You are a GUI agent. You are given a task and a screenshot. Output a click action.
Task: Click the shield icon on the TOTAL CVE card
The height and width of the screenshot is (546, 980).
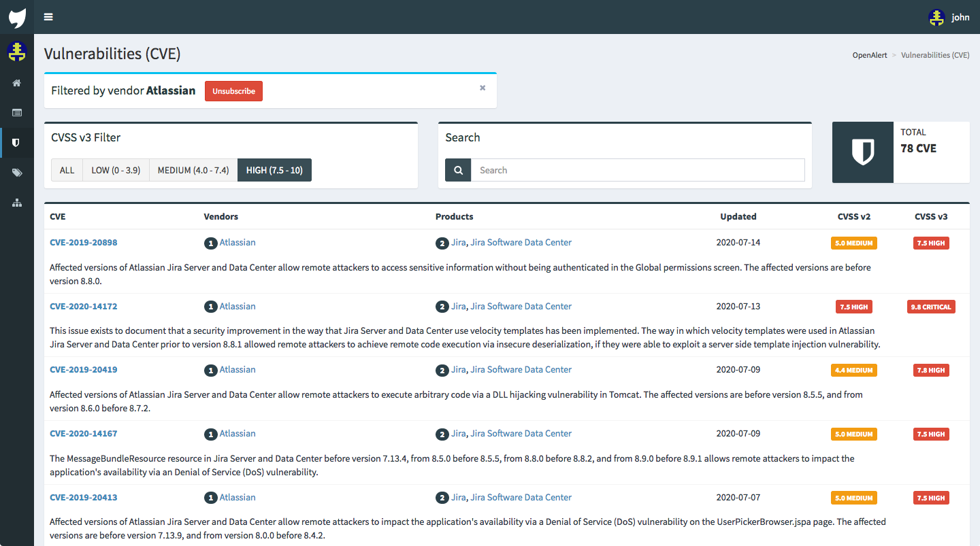(x=862, y=152)
